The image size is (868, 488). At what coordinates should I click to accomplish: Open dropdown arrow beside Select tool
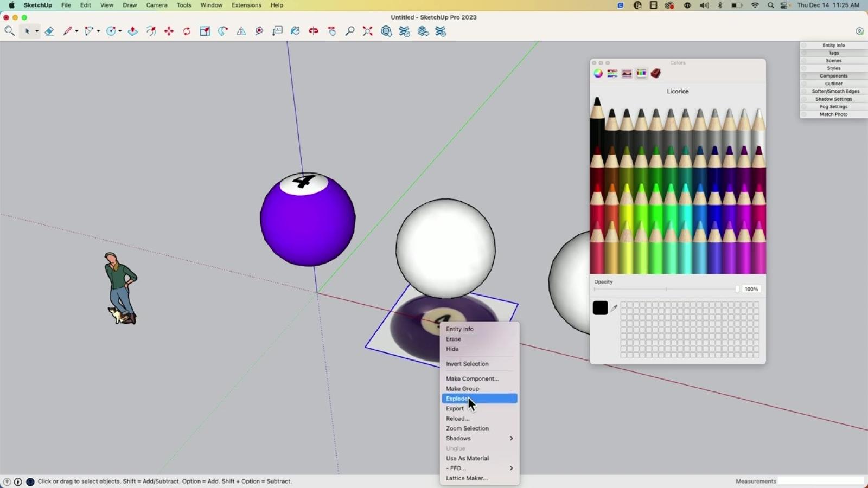tap(37, 31)
